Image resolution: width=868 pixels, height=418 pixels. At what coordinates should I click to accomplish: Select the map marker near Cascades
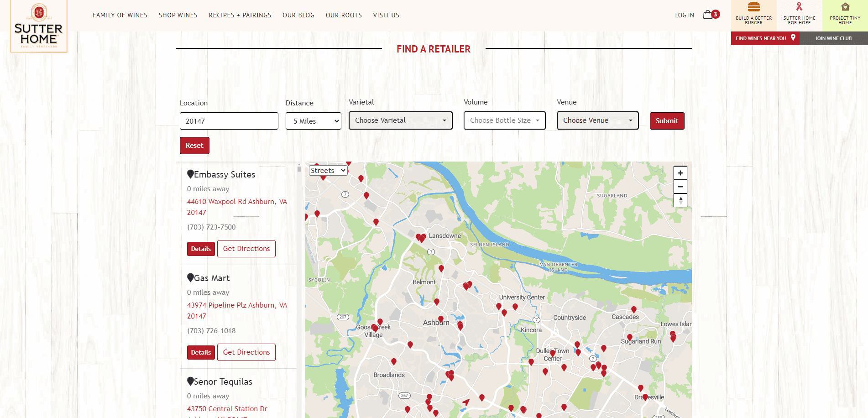pos(633,309)
